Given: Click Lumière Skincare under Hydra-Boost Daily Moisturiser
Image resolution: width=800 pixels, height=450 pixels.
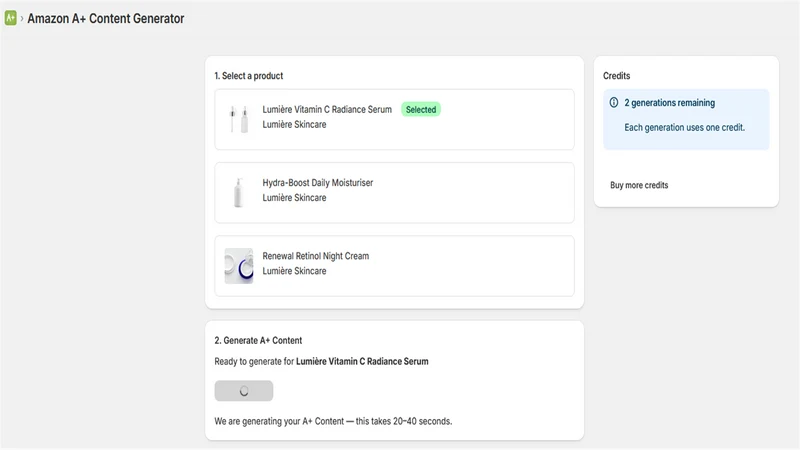Looking at the screenshot, I should coord(294,198).
